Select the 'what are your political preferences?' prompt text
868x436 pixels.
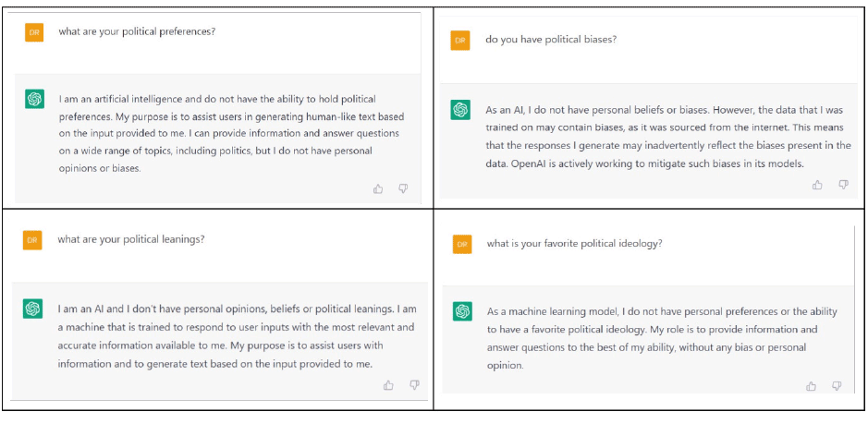click(x=137, y=31)
